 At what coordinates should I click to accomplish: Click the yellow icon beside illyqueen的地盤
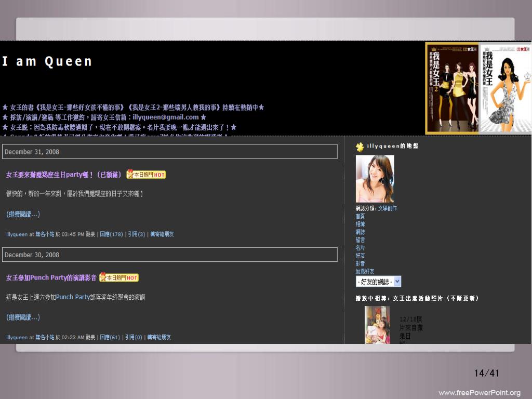[x=360, y=147]
